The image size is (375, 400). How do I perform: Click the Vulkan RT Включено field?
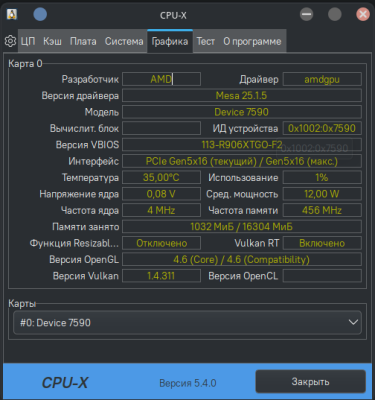click(x=322, y=243)
